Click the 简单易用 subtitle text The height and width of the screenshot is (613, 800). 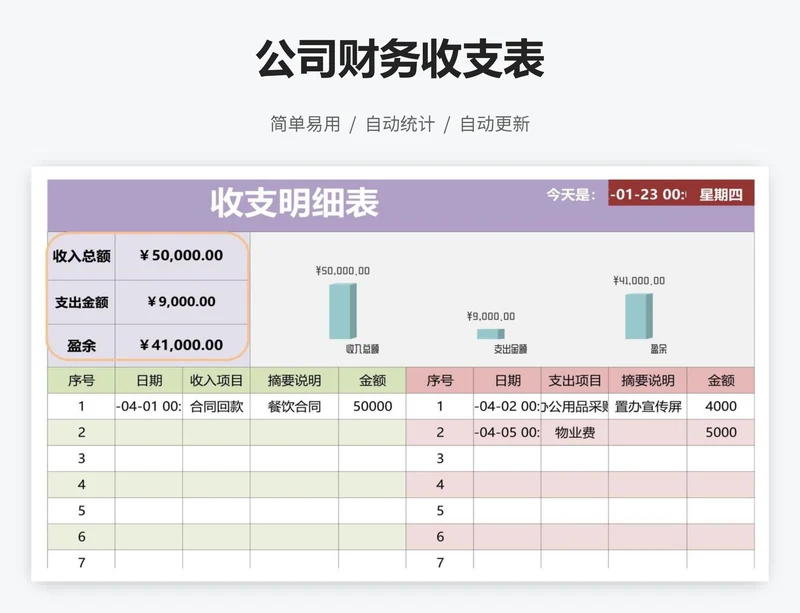tap(305, 124)
